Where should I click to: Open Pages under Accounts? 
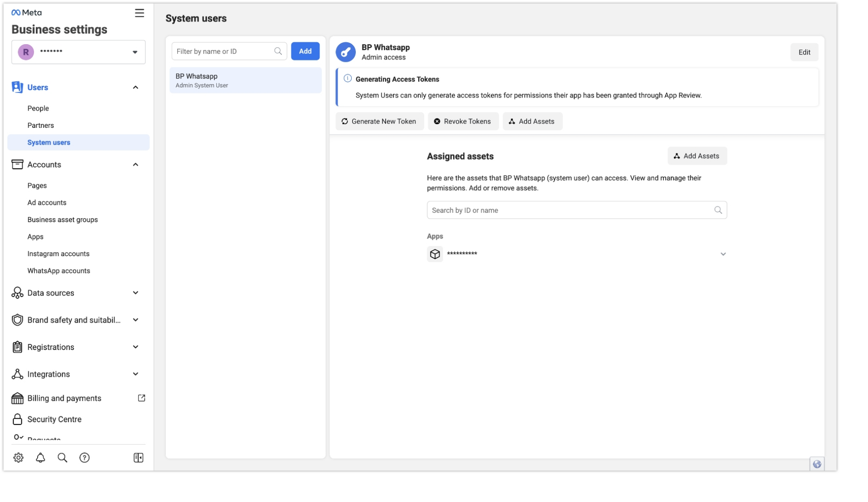37,185
